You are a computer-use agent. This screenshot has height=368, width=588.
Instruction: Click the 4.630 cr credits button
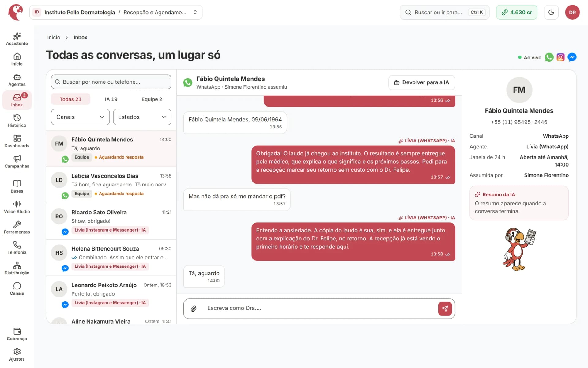[x=517, y=12]
